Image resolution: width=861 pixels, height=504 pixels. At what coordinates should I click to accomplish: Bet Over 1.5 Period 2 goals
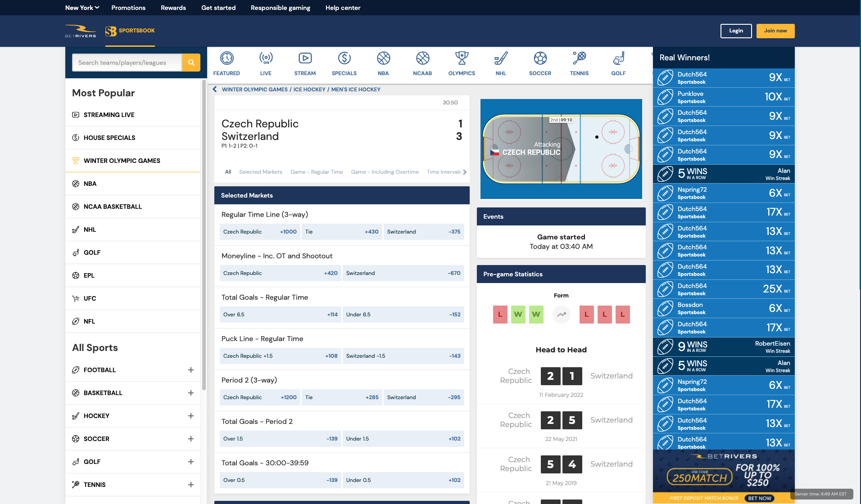point(281,439)
